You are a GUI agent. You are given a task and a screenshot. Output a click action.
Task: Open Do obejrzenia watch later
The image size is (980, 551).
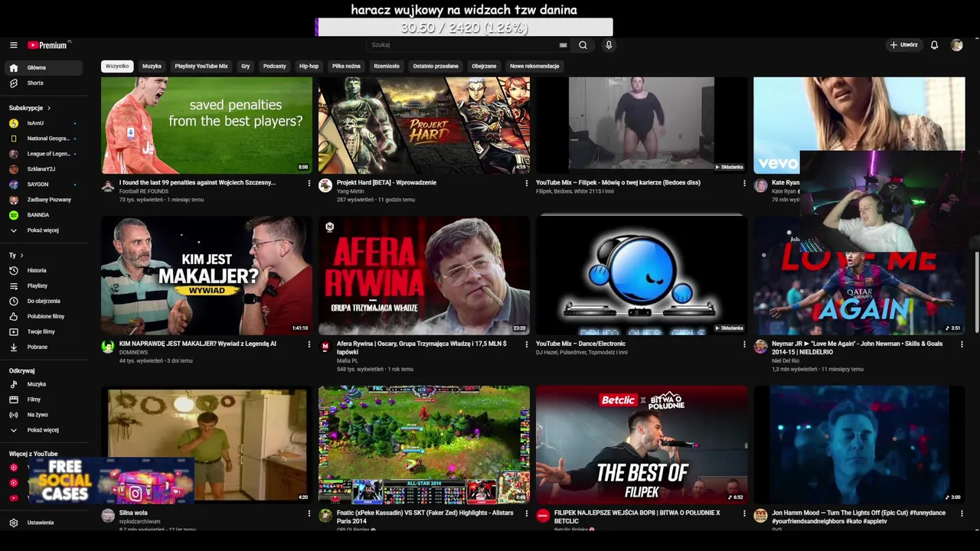(42, 301)
